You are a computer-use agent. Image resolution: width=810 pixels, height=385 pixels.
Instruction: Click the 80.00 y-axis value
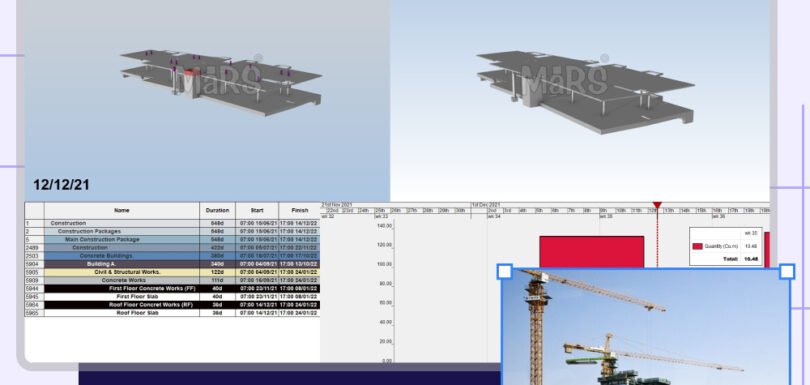coord(385,284)
